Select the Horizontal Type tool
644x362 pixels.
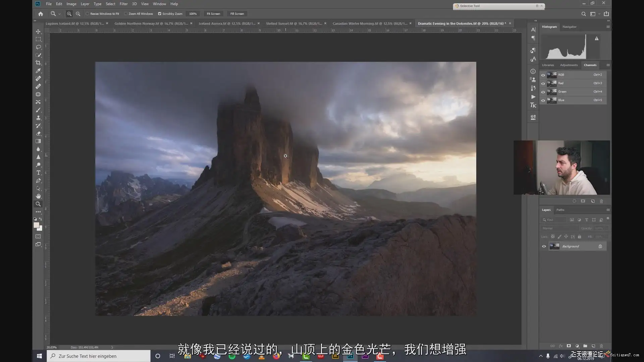click(38, 173)
